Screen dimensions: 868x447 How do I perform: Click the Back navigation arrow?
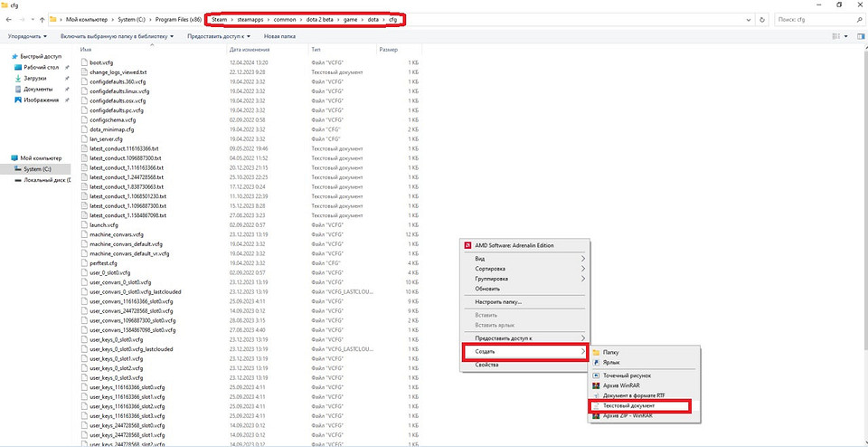tap(9, 19)
